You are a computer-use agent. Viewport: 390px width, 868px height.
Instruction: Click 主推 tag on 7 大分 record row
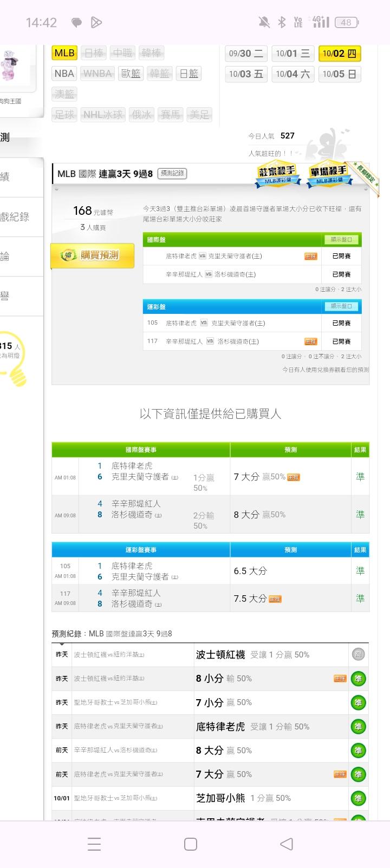[x=340, y=774]
